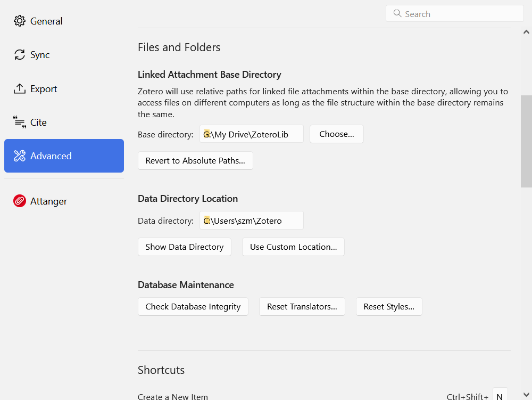The image size is (532, 400).
Task: Click the 'Create a New Item' label
Action: [173, 396]
